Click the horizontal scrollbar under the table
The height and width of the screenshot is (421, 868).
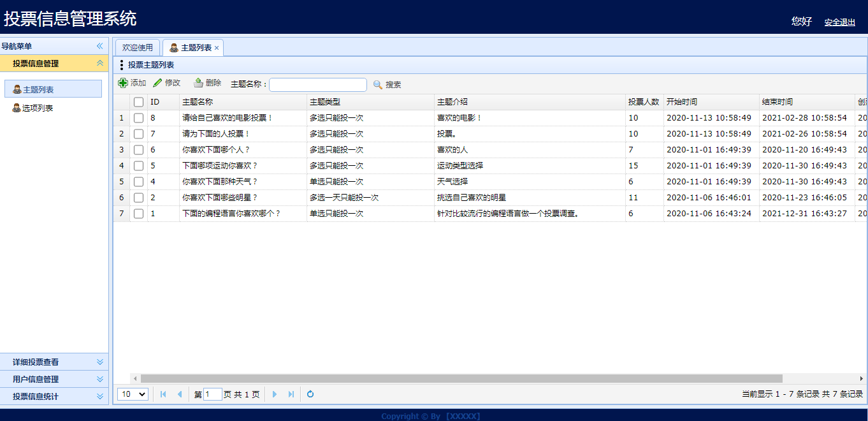(461, 378)
